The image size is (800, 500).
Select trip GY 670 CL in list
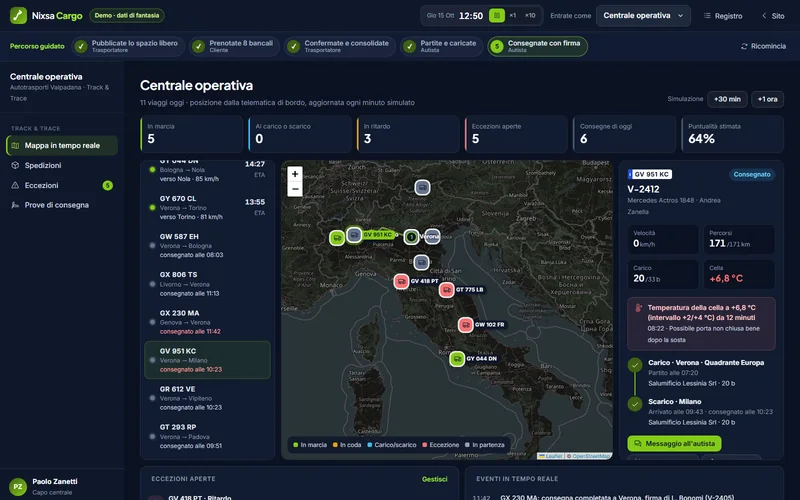208,208
